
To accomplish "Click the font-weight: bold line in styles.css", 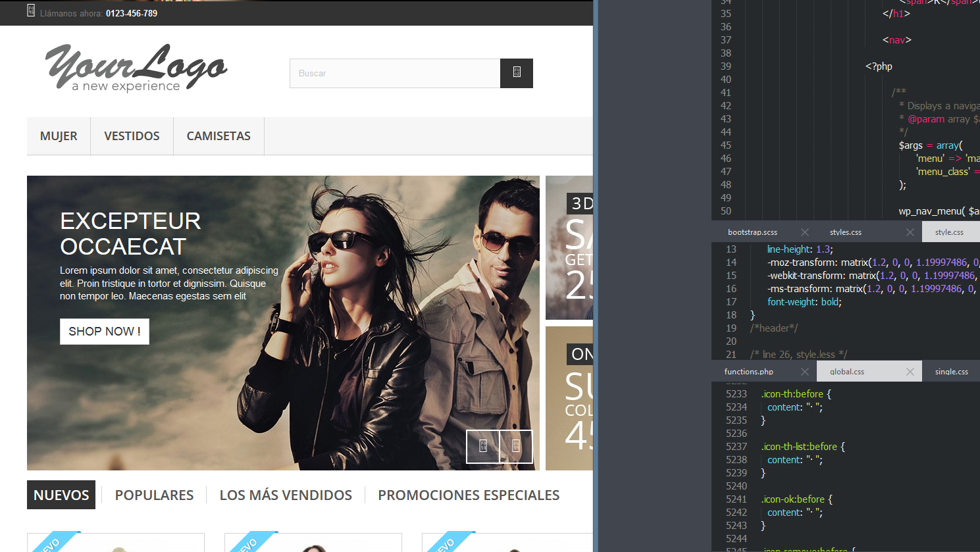I will click(x=804, y=302).
